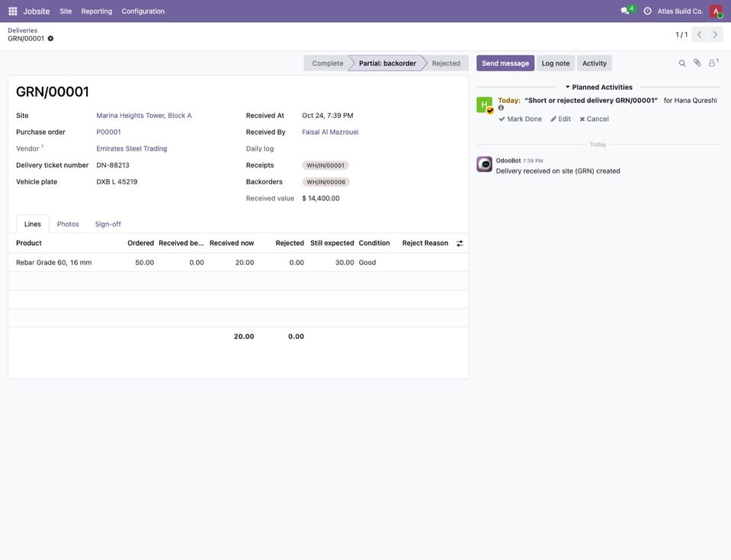Open the activities clock icon in navbar
Screen dimensions: 731x560
(648, 11)
